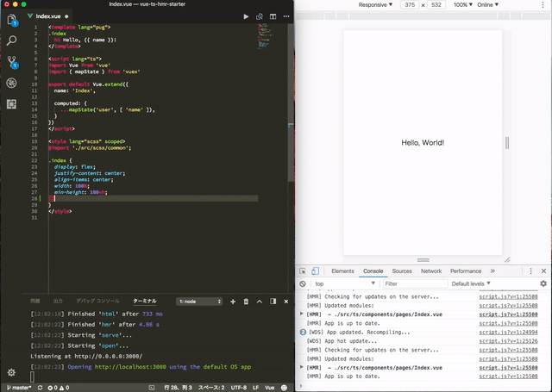552x392 pixels.
Task: Open the Manage gear icon at sidebar bottom
Action: 11,372
